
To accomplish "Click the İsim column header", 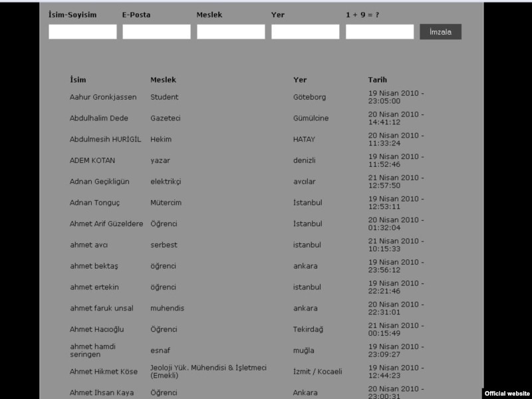I will click(x=78, y=80).
